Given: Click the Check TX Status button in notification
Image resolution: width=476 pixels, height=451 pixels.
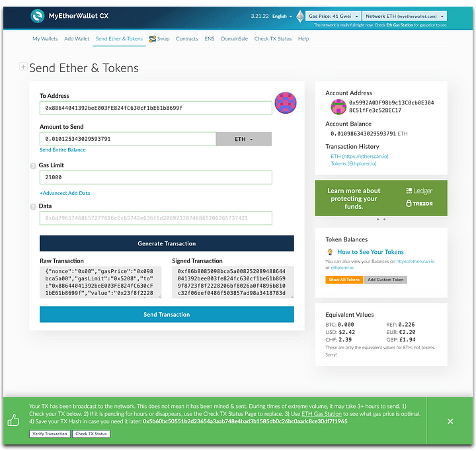Looking at the screenshot, I should [91, 434].
